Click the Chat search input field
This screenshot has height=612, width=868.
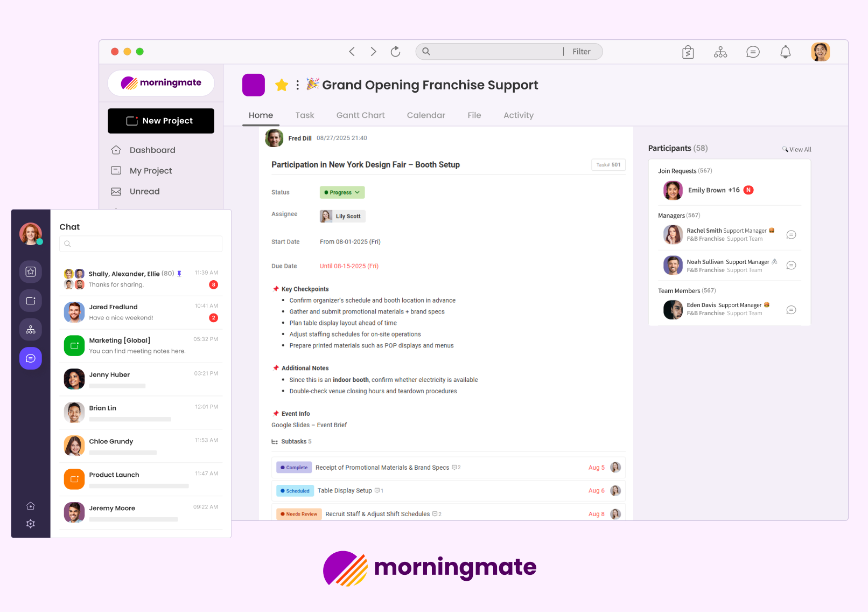141,244
